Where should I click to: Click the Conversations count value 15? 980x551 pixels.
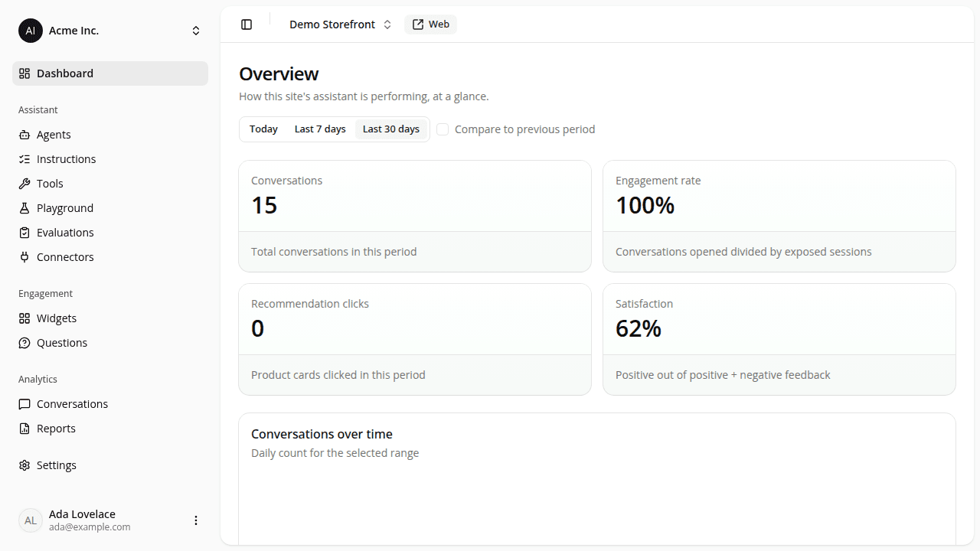[x=264, y=205]
